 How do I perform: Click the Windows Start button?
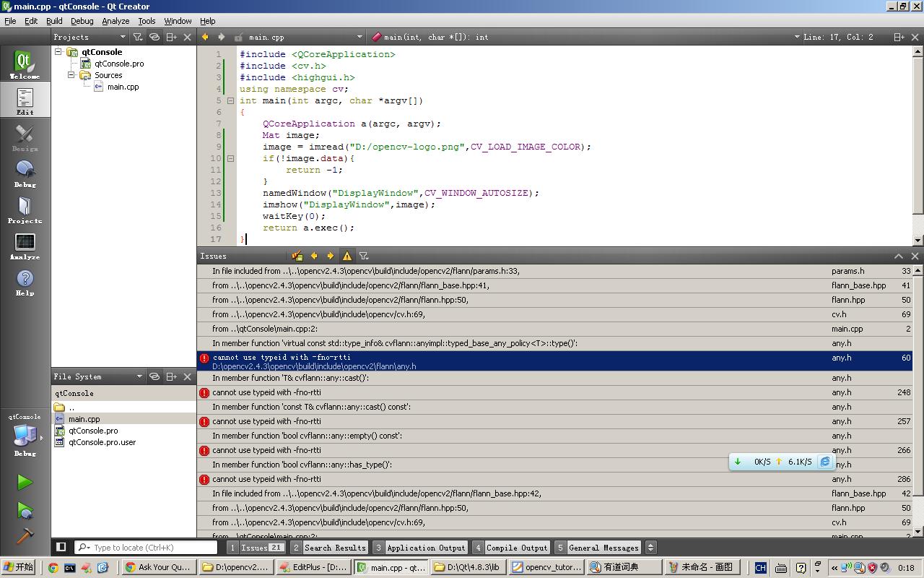coord(19,567)
